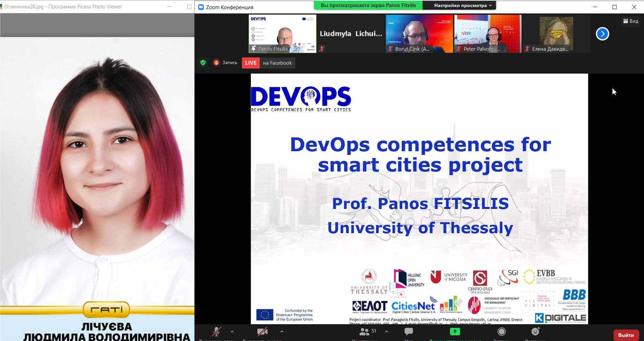Viewport: 644px width, 341px height.
Task: Click the pin icon on Panos Fitsilis thumbnail
Action: pyautogui.click(x=254, y=48)
